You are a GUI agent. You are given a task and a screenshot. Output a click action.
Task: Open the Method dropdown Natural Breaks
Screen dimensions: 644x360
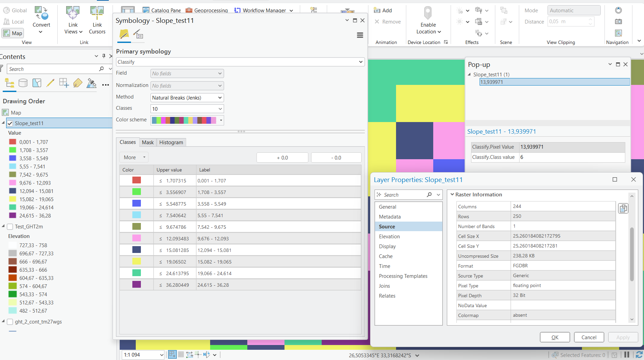point(187,98)
